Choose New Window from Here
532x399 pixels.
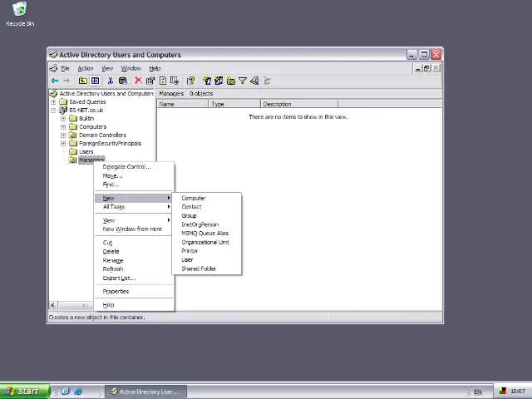click(x=134, y=229)
